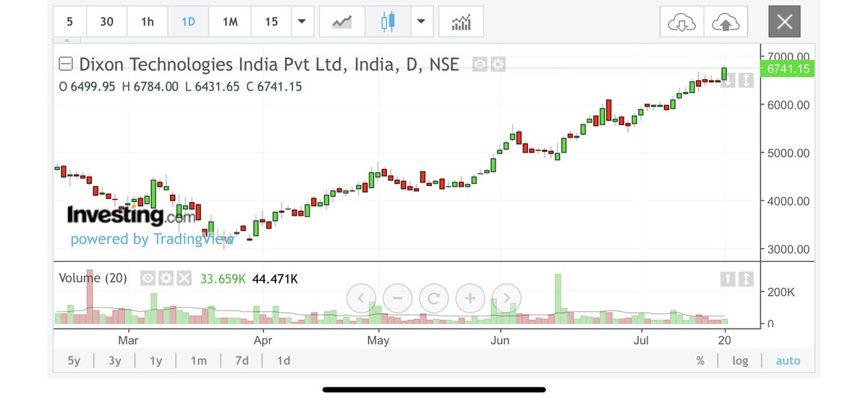Select the candlestick chart style icon

coord(388,22)
